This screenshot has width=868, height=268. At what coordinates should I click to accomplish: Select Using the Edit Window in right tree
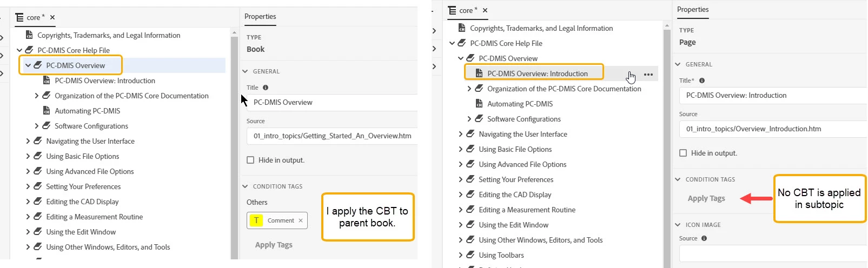point(514,225)
